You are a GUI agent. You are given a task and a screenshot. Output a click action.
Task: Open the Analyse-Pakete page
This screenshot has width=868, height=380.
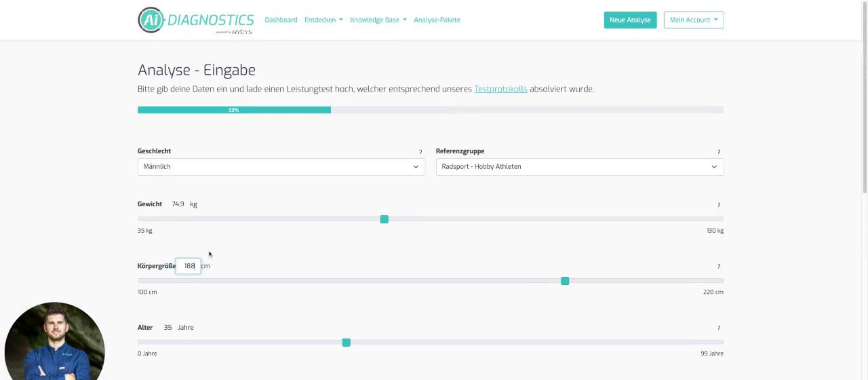click(x=437, y=20)
